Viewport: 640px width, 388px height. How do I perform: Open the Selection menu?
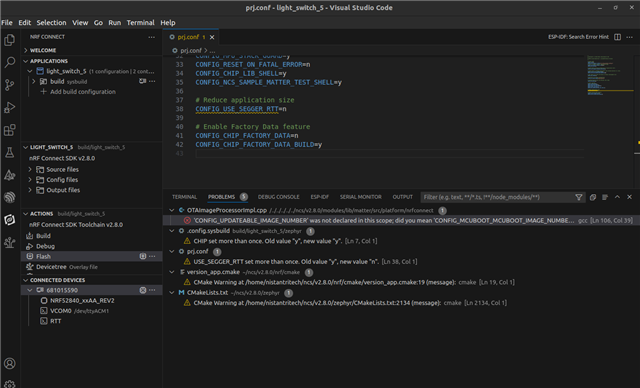tap(51, 23)
